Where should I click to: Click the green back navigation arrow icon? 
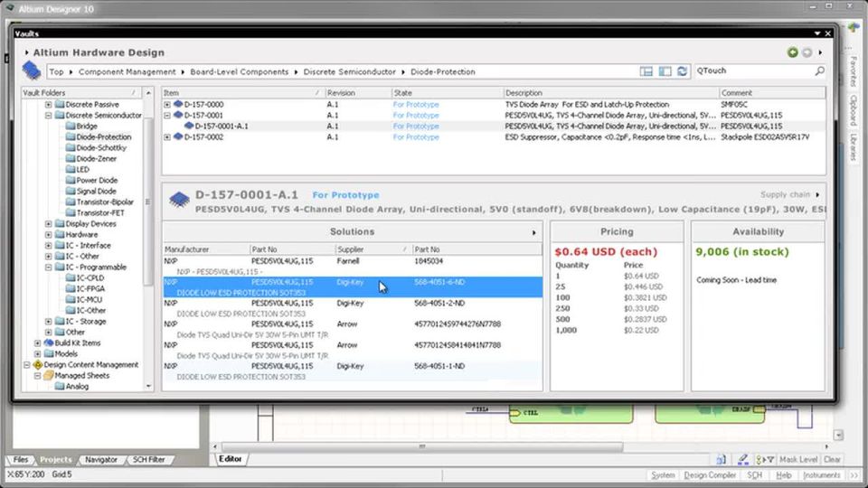[x=793, y=52]
